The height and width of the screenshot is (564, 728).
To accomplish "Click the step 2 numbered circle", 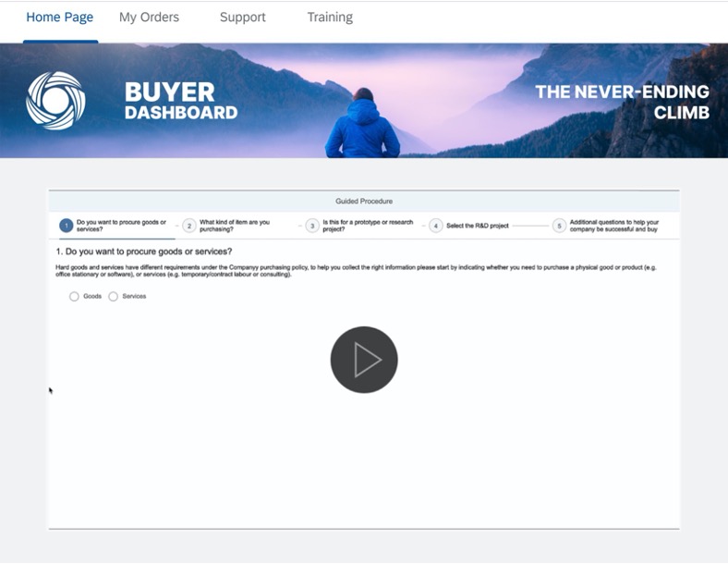I will tap(188, 226).
